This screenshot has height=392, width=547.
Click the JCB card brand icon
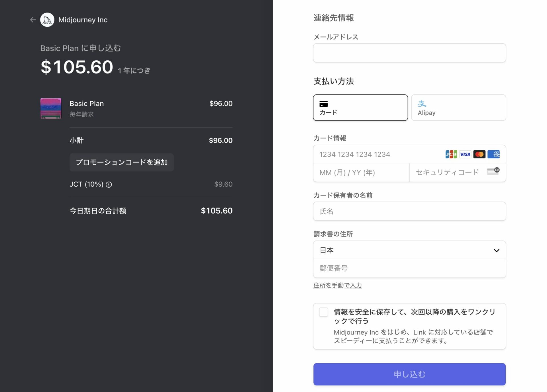[x=451, y=154]
